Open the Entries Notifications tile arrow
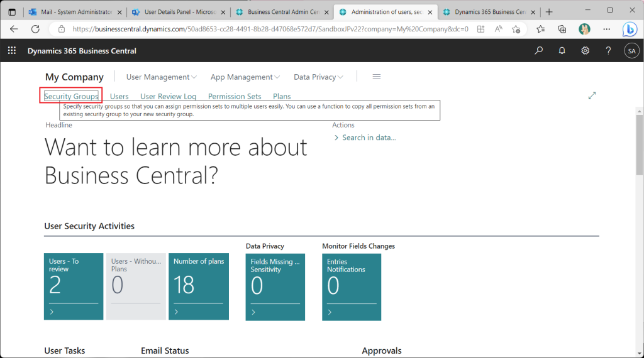Image resolution: width=644 pixels, height=358 pixels. point(330,313)
